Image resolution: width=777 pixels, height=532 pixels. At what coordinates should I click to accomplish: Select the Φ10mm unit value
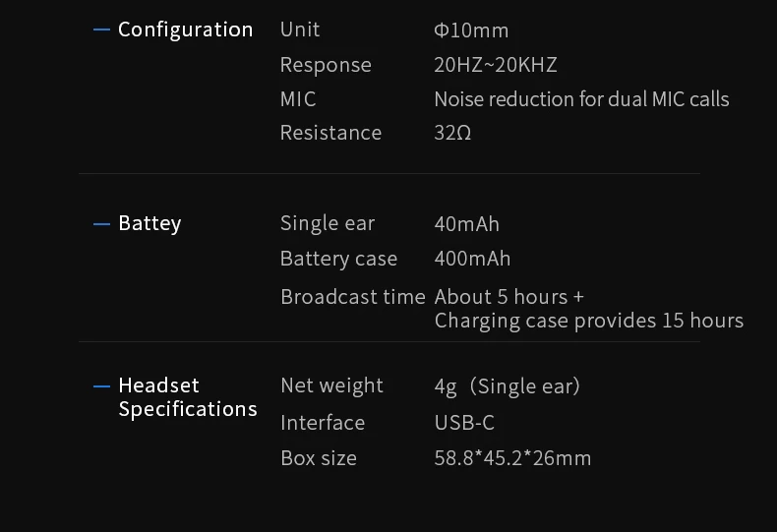point(471,30)
